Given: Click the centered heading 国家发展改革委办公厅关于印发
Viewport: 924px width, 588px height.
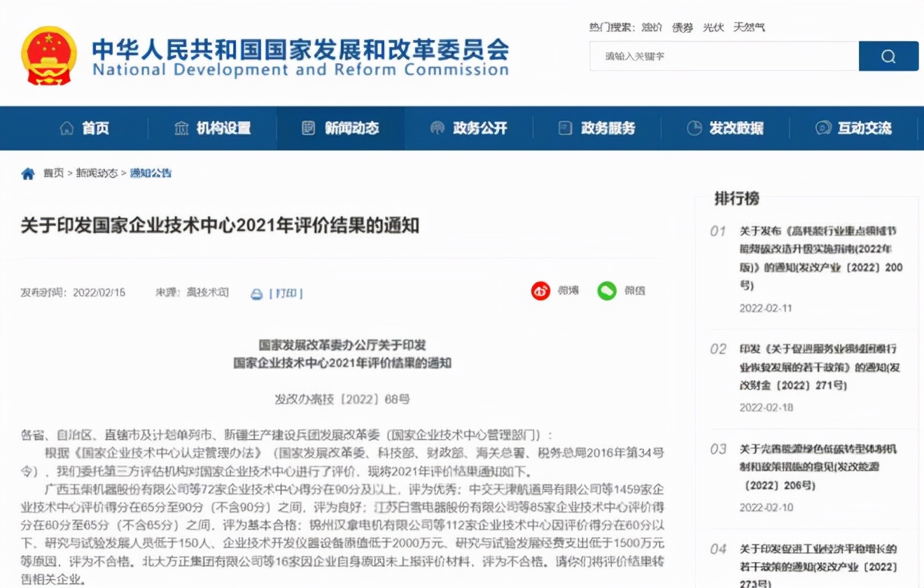Looking at the screenshot, I should (x=342, y=344).
